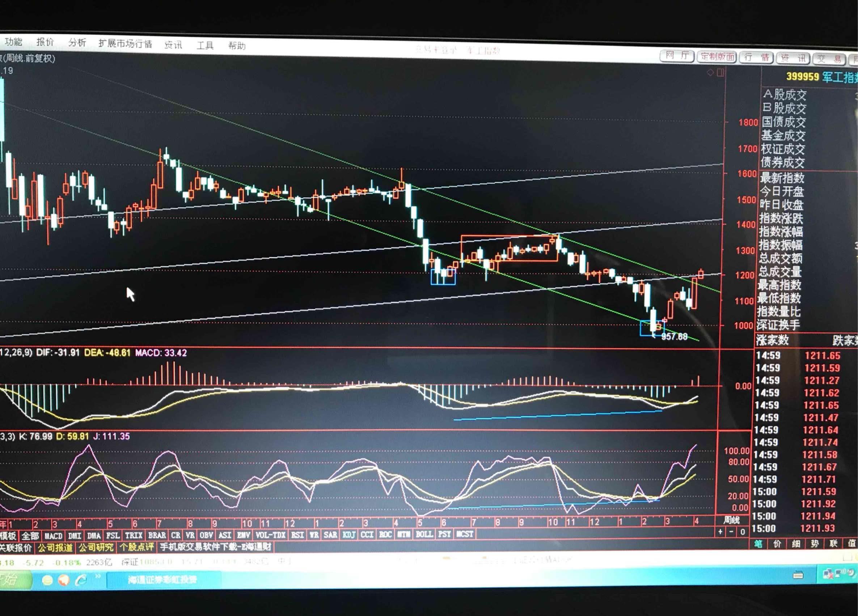
Task: Click the plus zoom button beside 周线
Action: click(720, 532)
